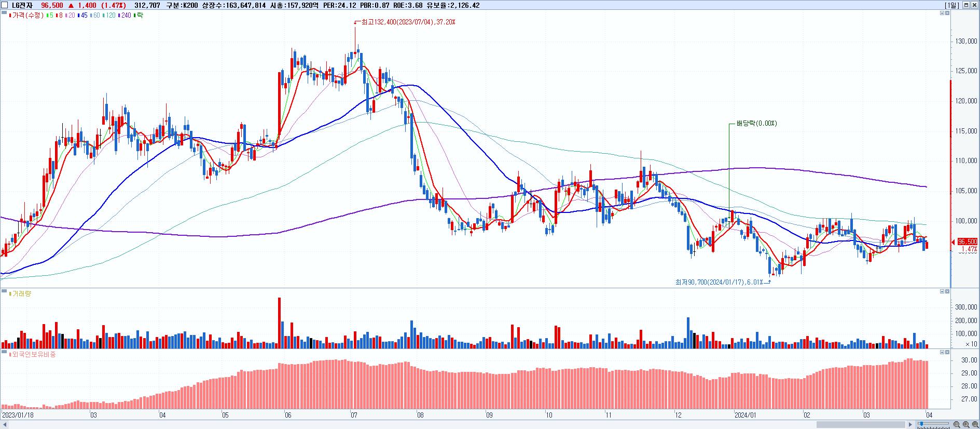
Task: Click the 2024/01 date axis label
Action: click(747, 415)
